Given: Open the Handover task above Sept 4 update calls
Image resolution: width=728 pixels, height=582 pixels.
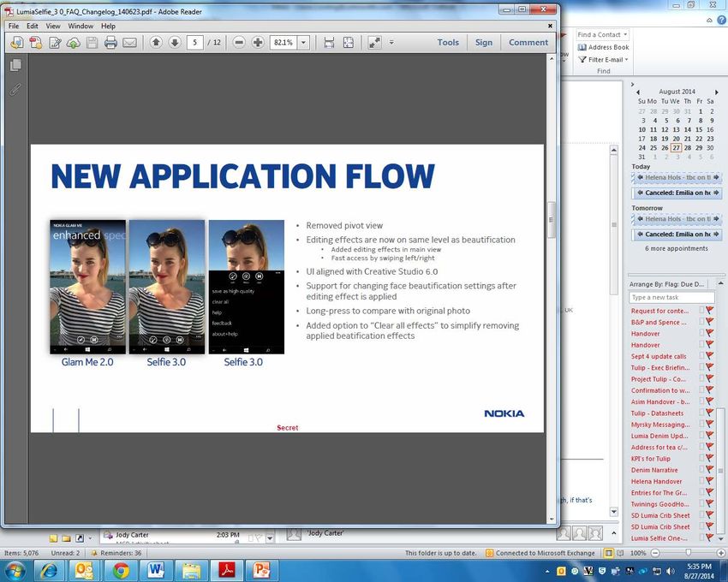Looking at the screenshot, I should point(646,345).
